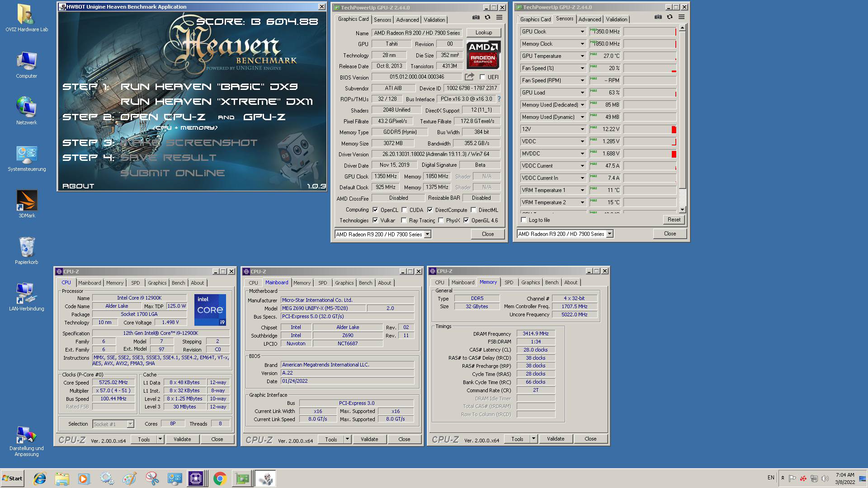
Task: Toggle the DirectCompute checkbox
Action: click(x=430, y=210)
